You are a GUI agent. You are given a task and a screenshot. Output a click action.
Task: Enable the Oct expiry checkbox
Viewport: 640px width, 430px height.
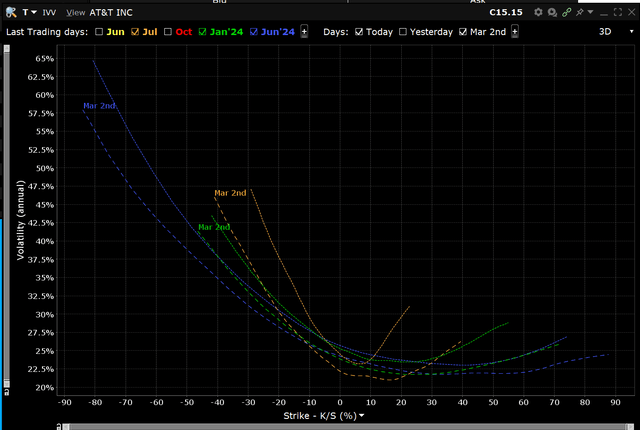point(168,32)
